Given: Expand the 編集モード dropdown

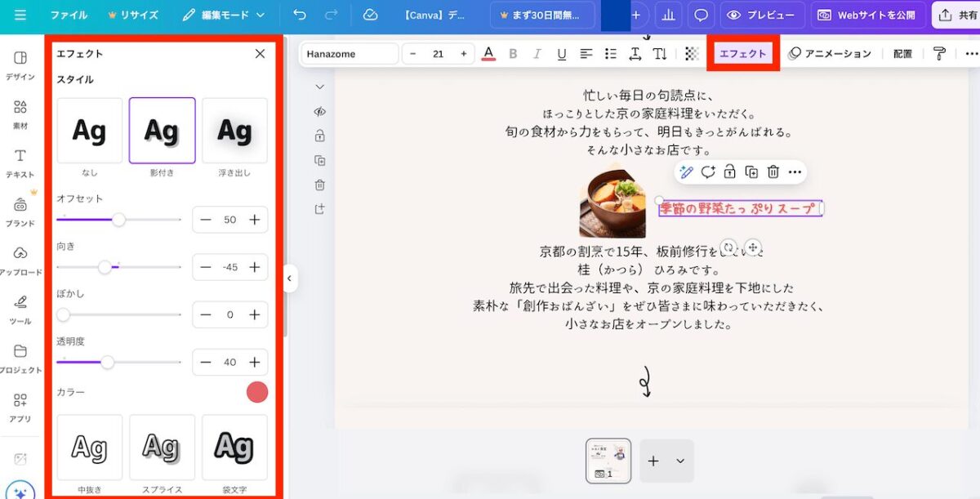Looking at the screenshot, I should [x=224, y=15].
